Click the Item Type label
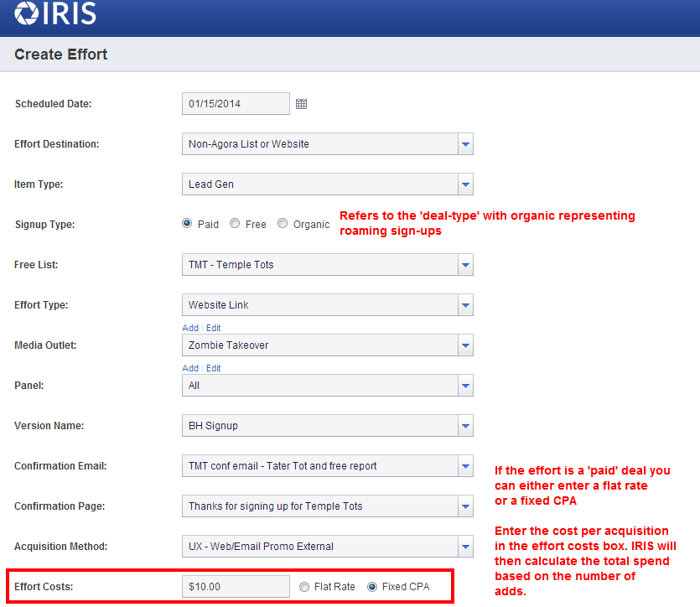 pos(39,184)
